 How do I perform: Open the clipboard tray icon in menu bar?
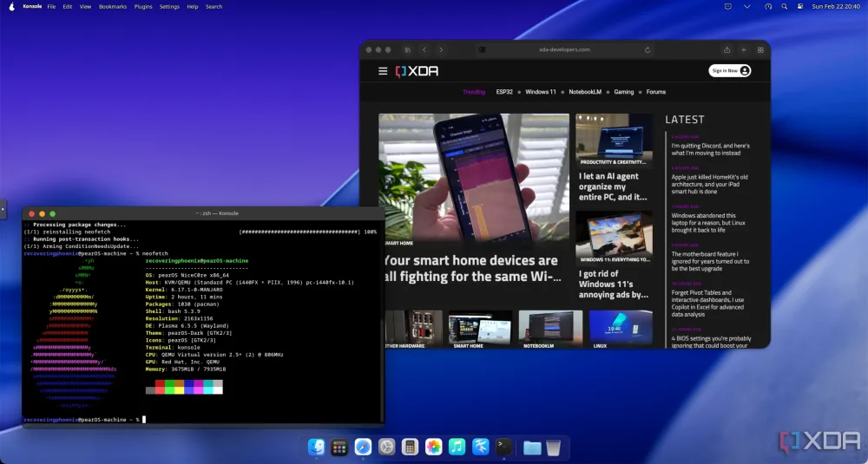[728, 7]
